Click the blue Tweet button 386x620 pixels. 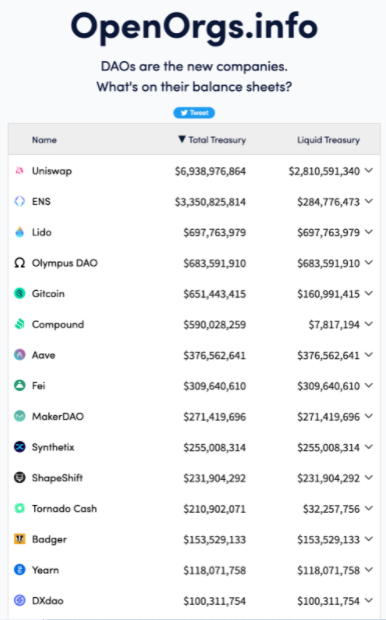pos(194,113)
